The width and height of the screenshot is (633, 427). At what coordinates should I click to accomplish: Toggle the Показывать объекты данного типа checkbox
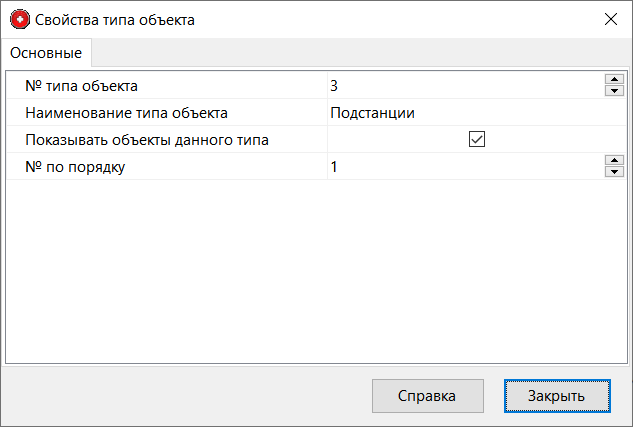point(477,140)
